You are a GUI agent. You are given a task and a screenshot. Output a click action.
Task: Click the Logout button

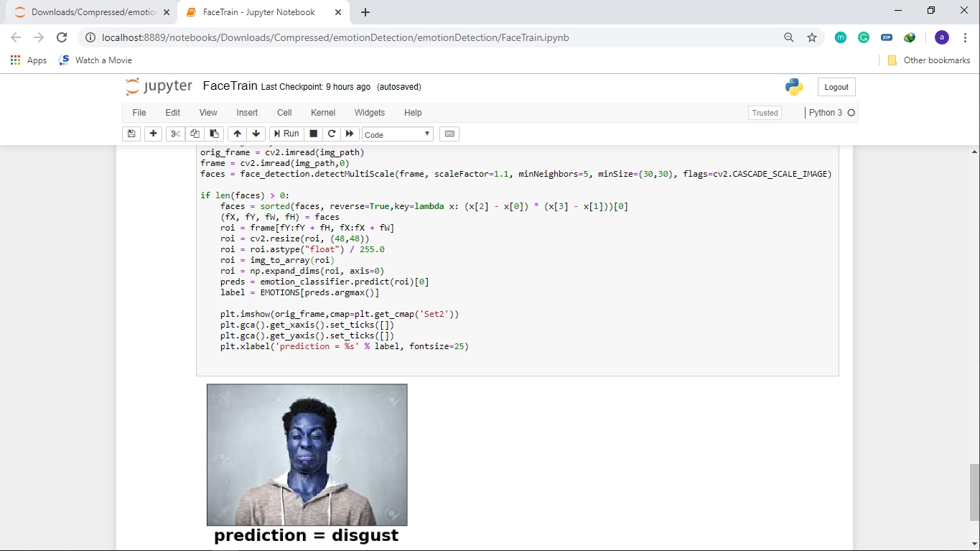(836, 87)
